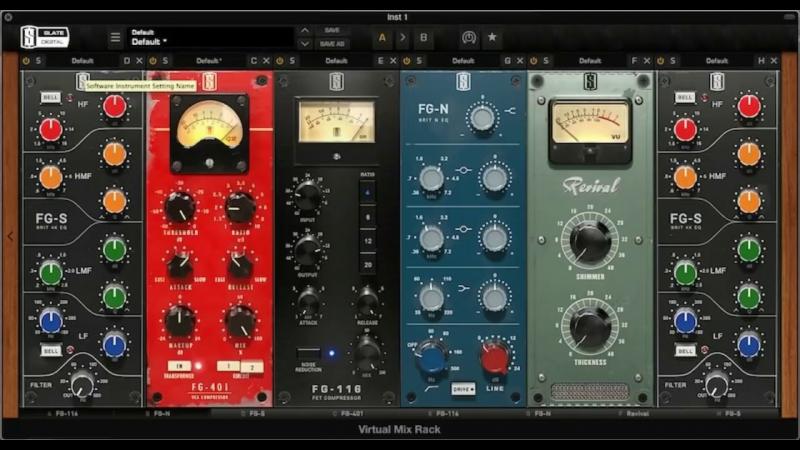Click the Revival SHIMMER knob

coord(590,241)
